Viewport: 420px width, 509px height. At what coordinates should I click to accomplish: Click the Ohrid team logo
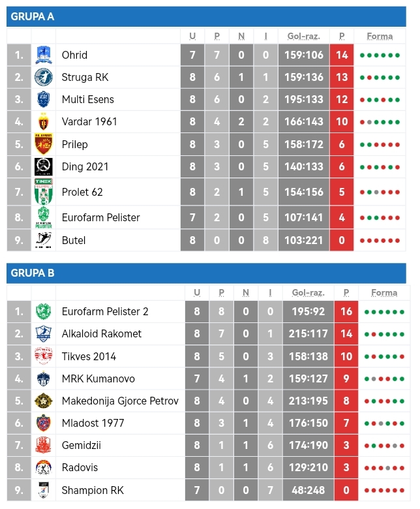point(43,55)
